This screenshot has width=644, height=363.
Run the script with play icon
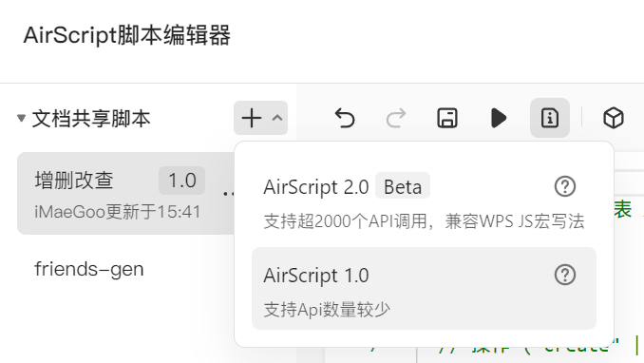(499, 119)
